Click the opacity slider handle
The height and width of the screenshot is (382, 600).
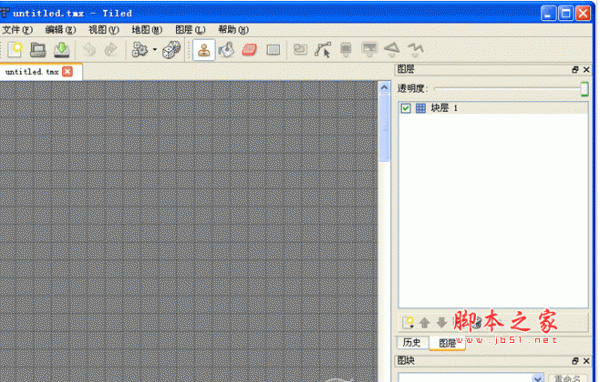click(584, 89)
